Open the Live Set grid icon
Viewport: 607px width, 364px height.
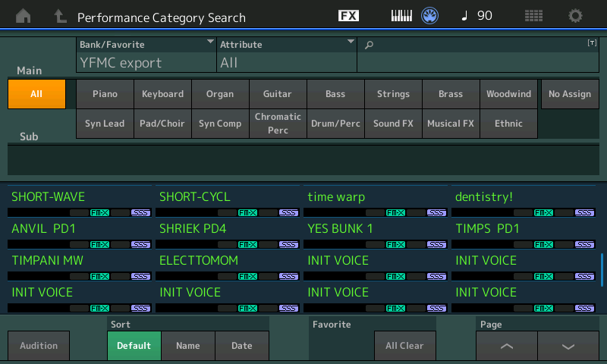coord(533,16)
